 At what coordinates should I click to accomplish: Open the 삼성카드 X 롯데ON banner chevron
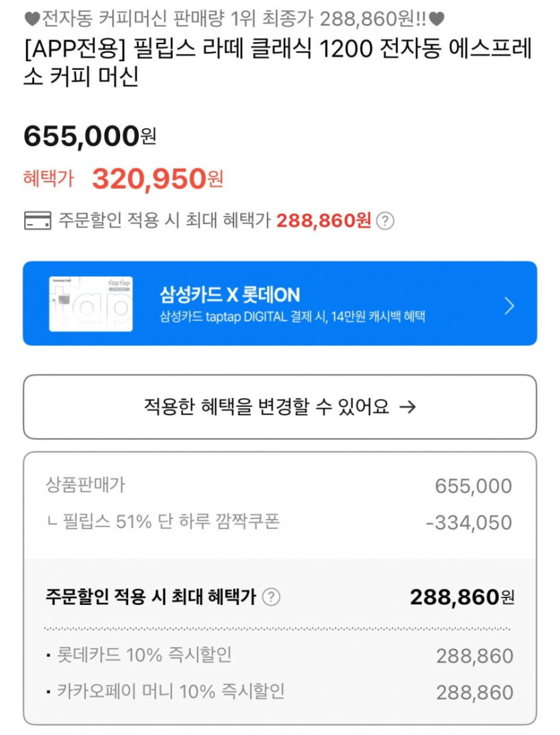point(509,306)
